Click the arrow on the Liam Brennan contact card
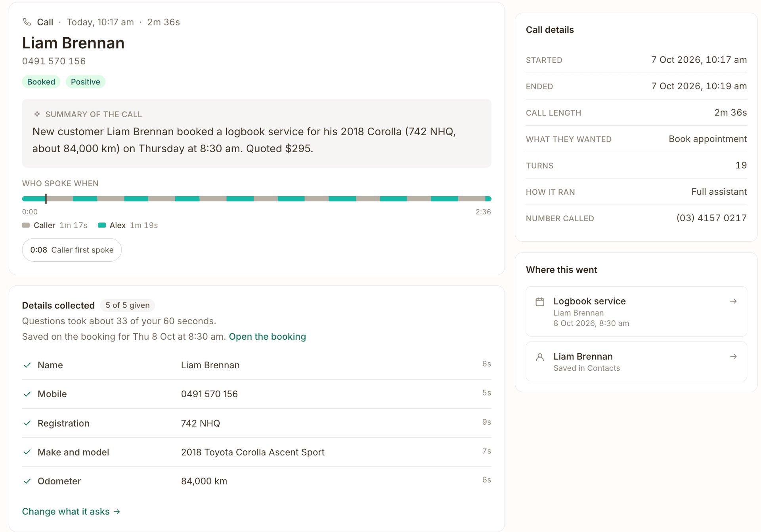Image resolution: width=761 pixels, height=532 pixels. coord(733,357)
